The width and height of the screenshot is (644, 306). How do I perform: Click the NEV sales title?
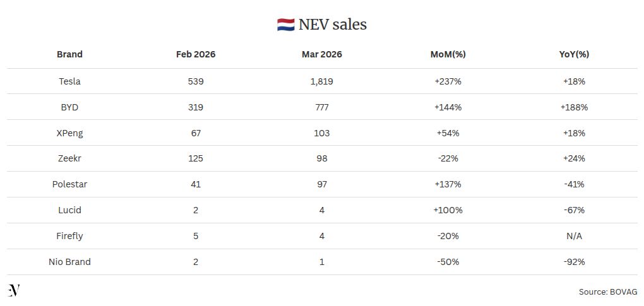click(x=332, y=25)
